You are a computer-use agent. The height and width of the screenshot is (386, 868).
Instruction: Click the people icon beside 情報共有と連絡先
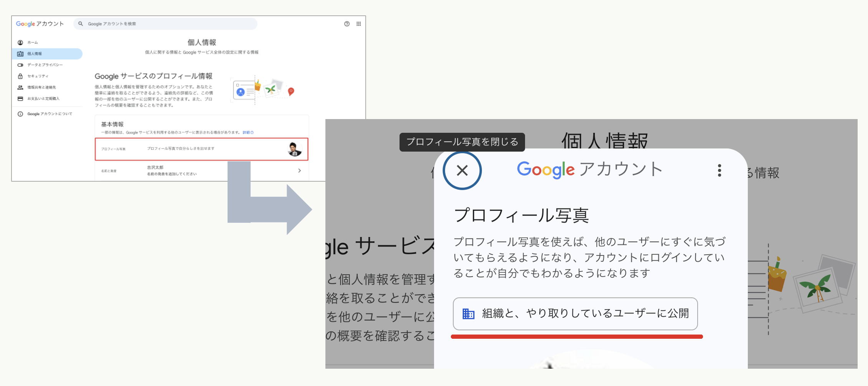coord(20,87)
